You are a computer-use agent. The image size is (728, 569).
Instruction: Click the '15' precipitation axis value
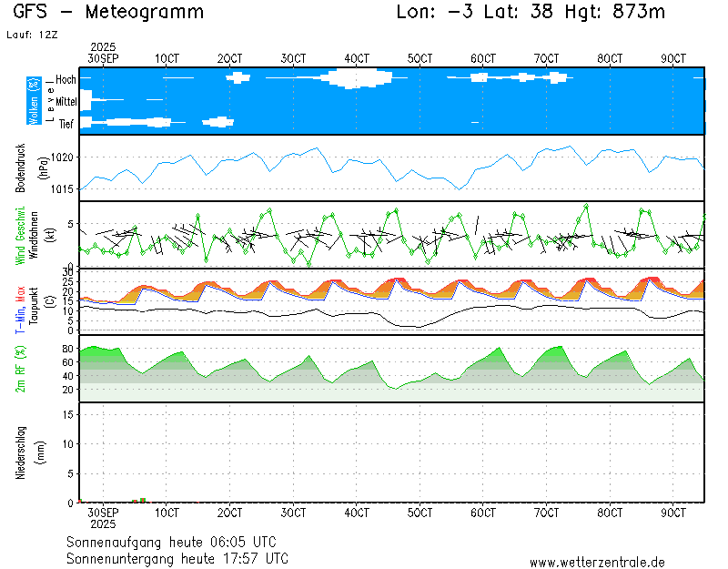click(68, 414)
